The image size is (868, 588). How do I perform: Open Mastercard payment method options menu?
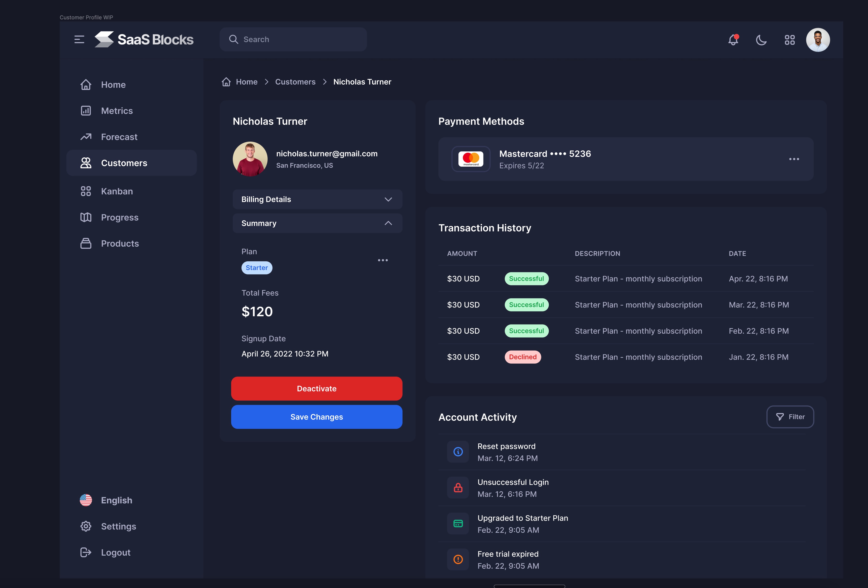point(794,159)
